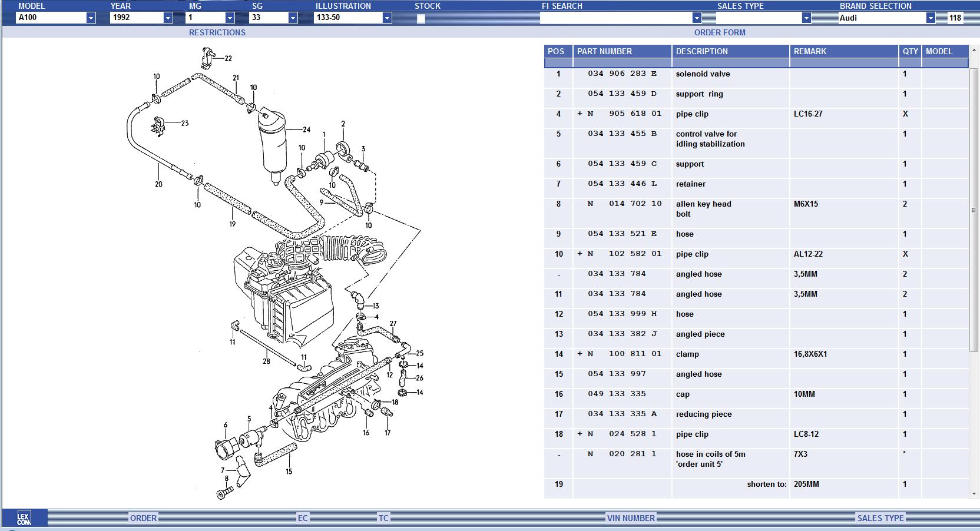Open the SG dropdown showing 33
980x531 pixels.
coord(293,18)
